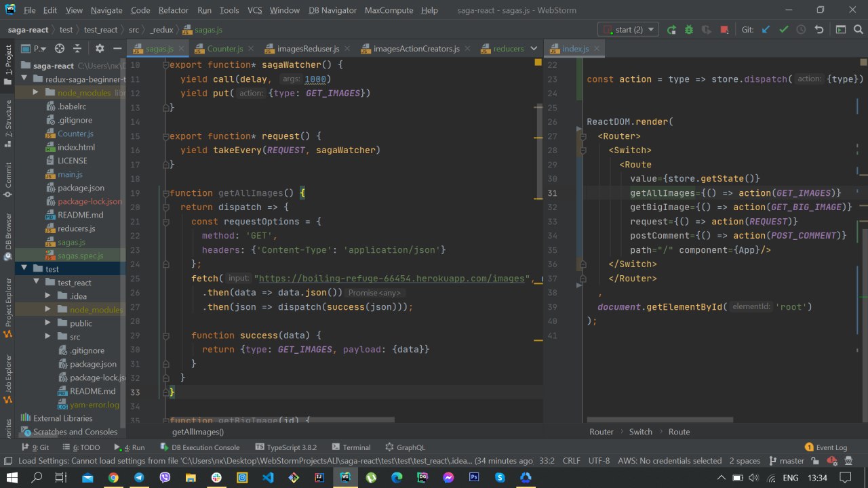The height and width of the screenshot is (488, 868).
Task: Expand the public folder in project tree
Action: point(47,323)
